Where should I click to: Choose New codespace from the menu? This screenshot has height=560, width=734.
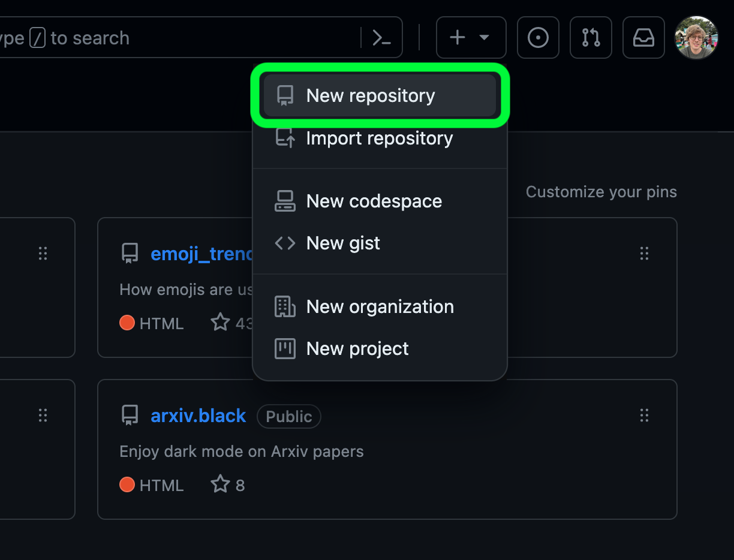(374, 201)
